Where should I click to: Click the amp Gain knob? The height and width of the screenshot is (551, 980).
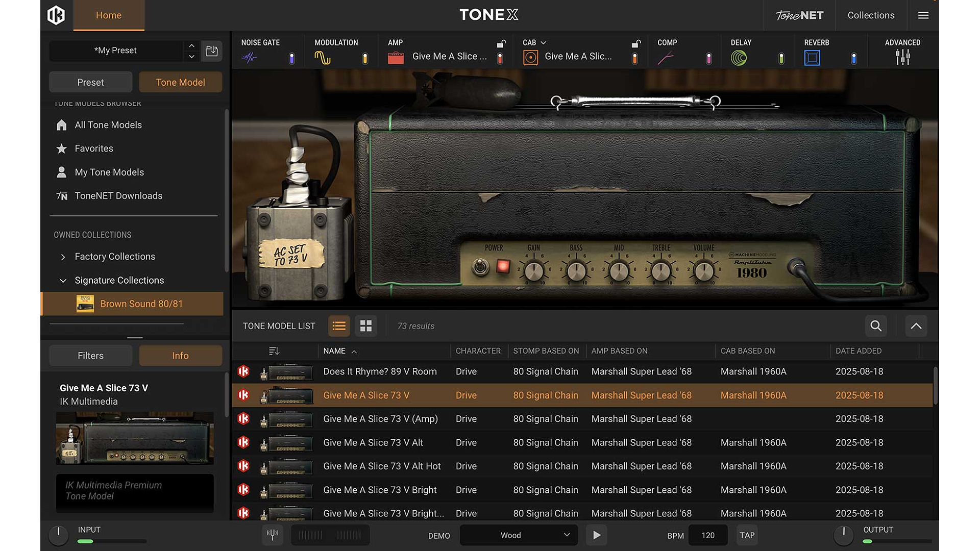point(534,271)
